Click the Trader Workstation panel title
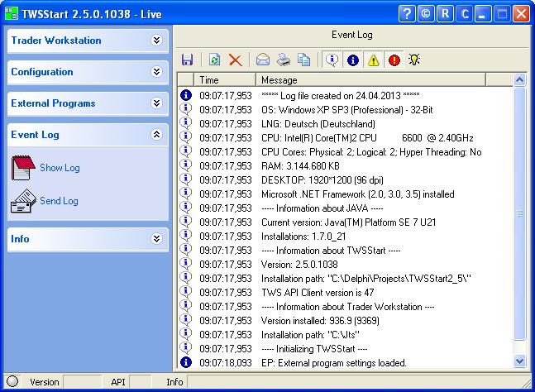 coord(56,41)
